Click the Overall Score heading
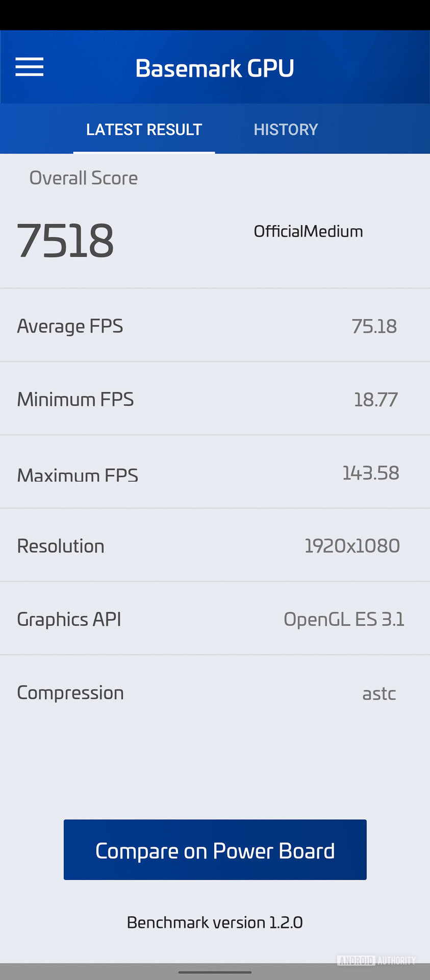The image size is (430, 980). pos(83,178)
